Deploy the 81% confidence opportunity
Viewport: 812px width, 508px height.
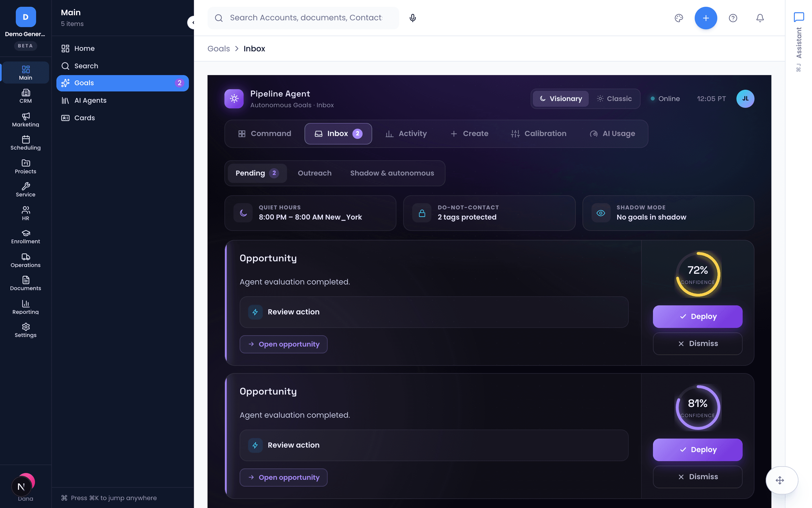[x=698, y=450]
